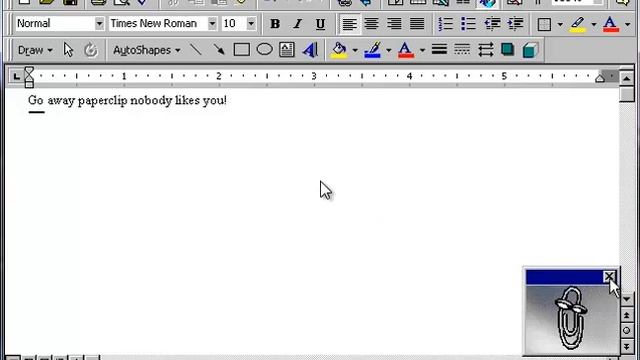
Task: Apply blue Line Color brush
Action: pos(373,50)
